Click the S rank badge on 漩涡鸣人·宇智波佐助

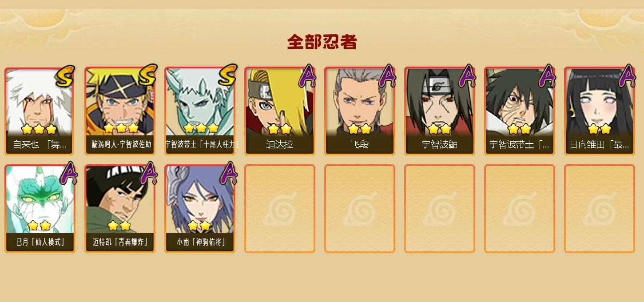pos(147,75)
